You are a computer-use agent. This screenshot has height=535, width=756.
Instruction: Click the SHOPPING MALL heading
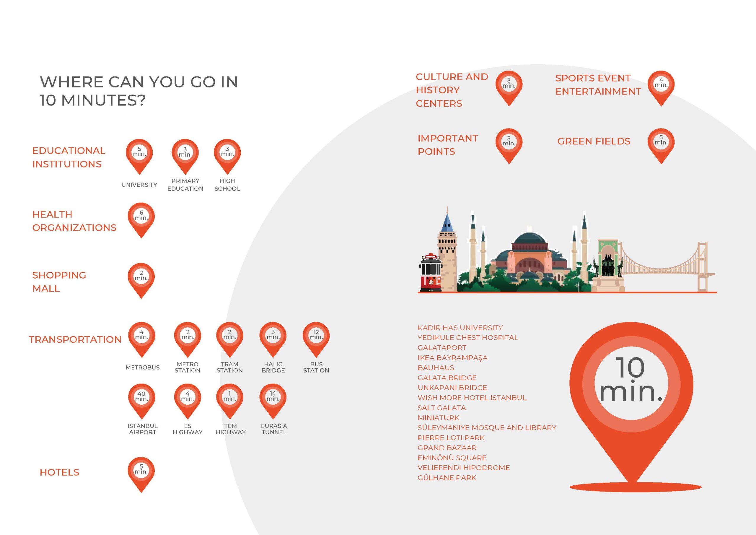tap(59, 282)
